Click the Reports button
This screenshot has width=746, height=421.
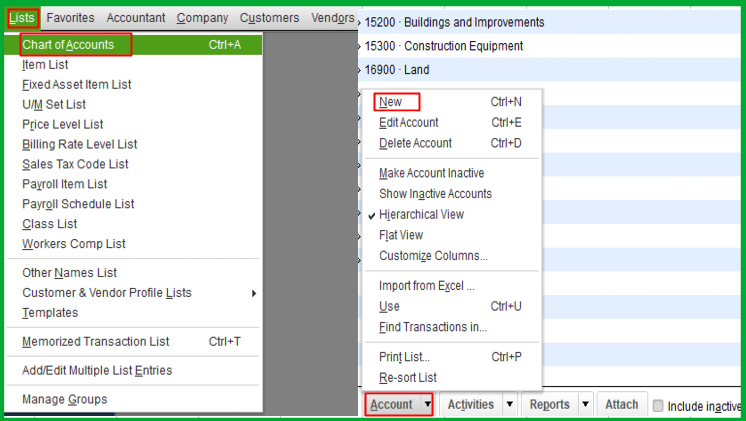[x=550, y=405]
